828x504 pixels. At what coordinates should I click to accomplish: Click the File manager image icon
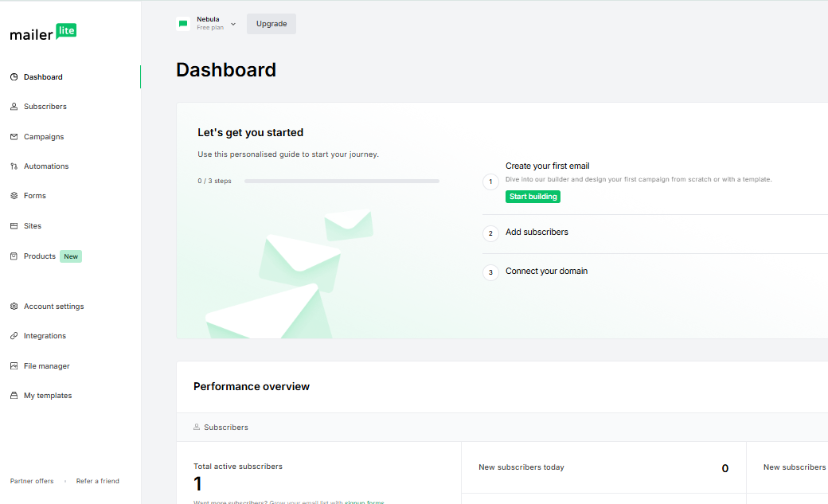click(14, 366)
